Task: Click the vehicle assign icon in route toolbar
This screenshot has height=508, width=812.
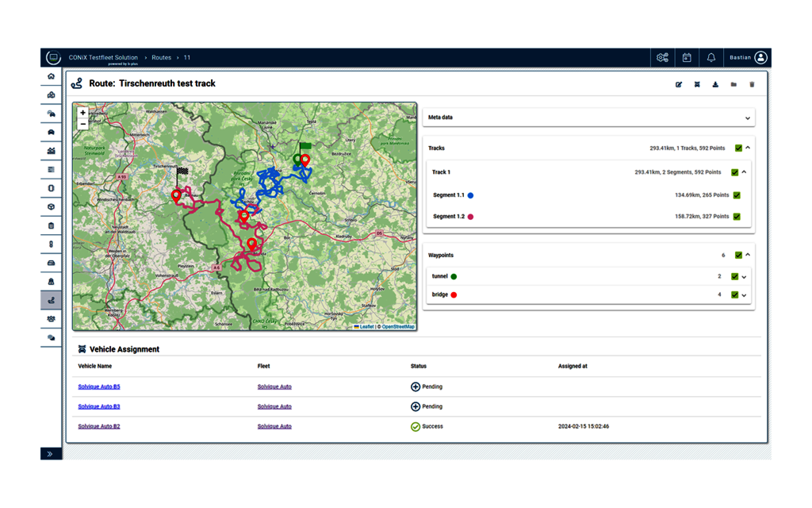Action: pos(697,84)
